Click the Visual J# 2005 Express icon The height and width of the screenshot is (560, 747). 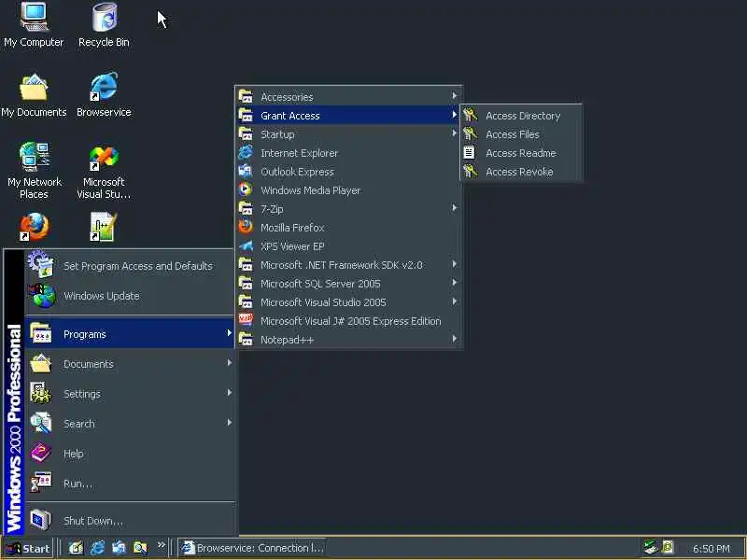pyautogui.click(x=246, y=320)
